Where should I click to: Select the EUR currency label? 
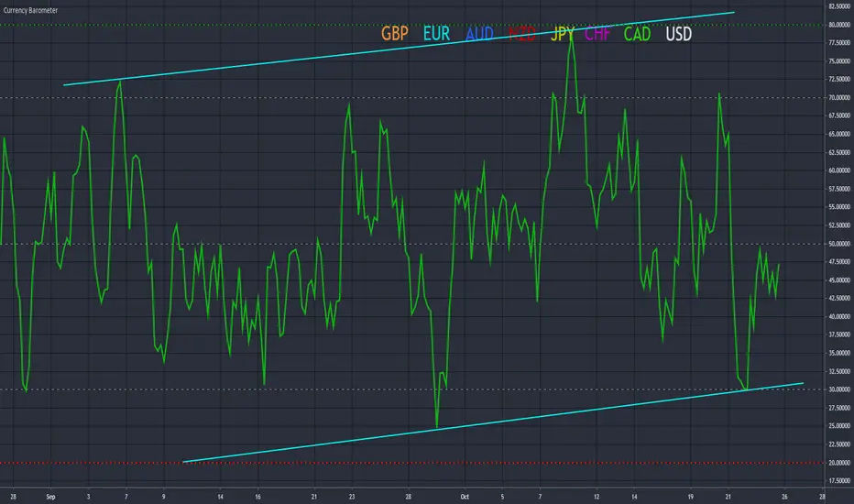[x=437, y=34]
